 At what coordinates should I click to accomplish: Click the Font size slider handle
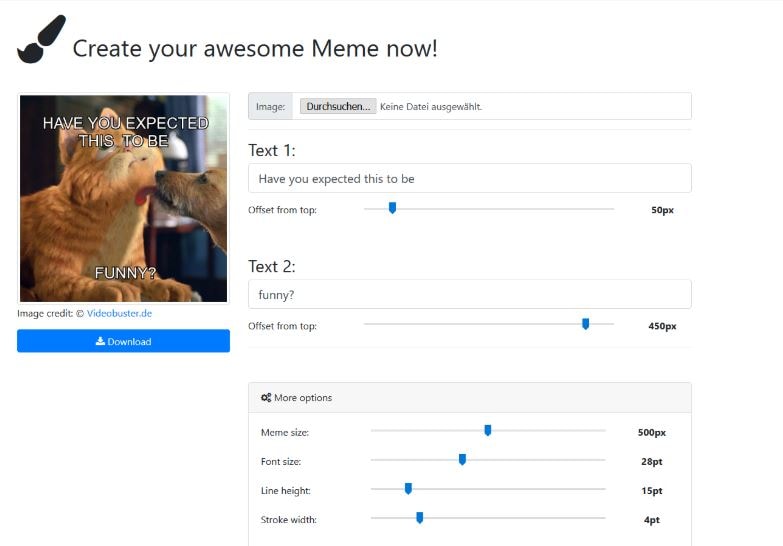462,460
